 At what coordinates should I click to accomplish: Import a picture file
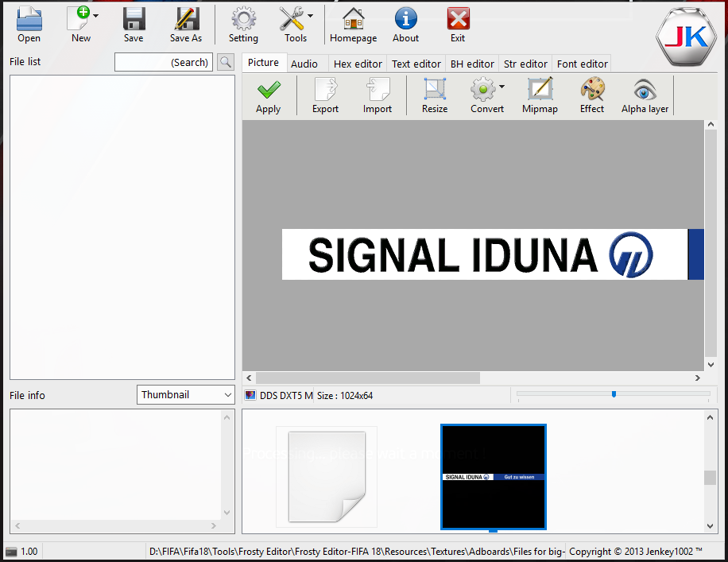click(x=378, y=90)
